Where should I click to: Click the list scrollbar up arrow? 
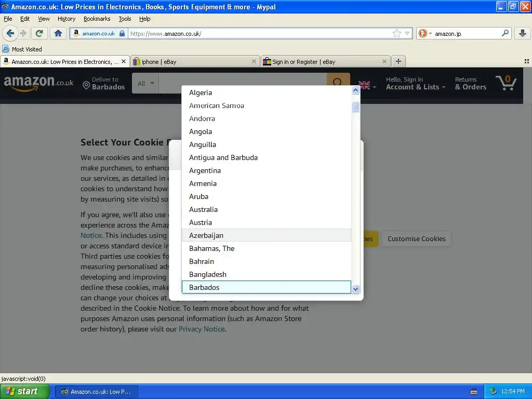coord(355,90)
